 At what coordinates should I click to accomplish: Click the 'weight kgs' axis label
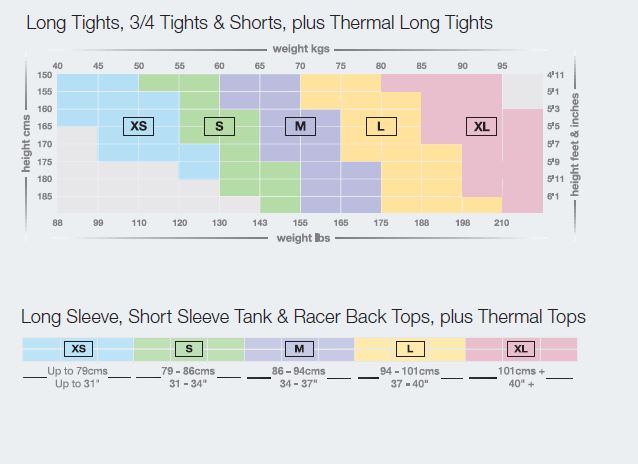(x=301, y=49)
